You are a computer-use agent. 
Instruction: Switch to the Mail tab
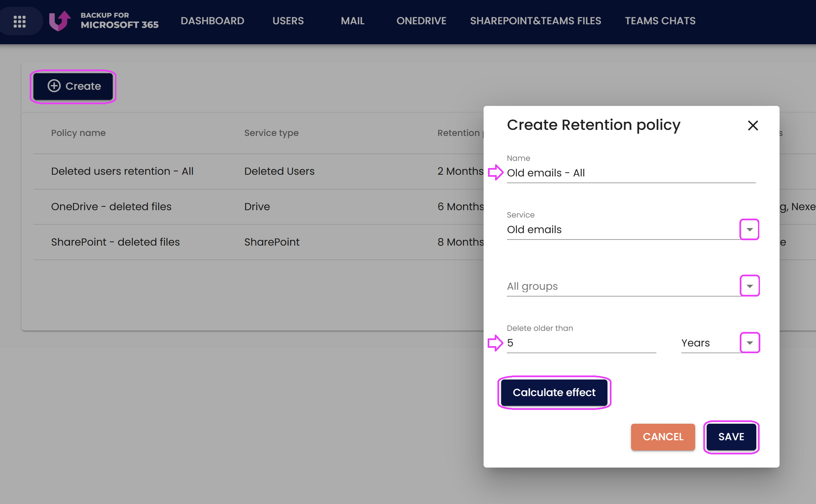pos(352,21)
